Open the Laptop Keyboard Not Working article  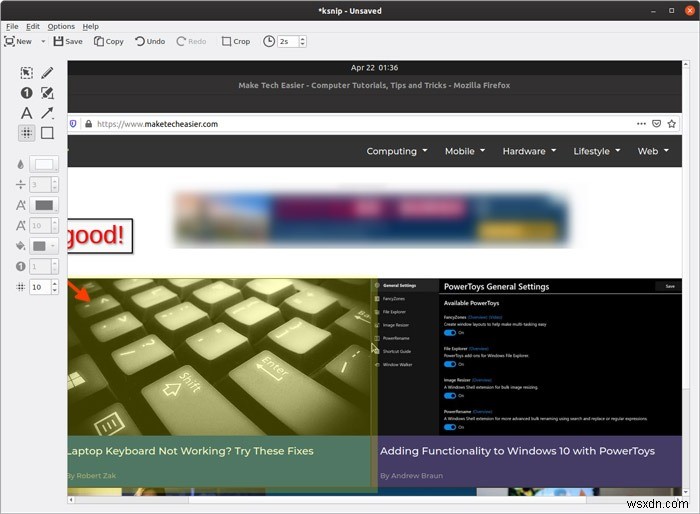tap(191, 451)
